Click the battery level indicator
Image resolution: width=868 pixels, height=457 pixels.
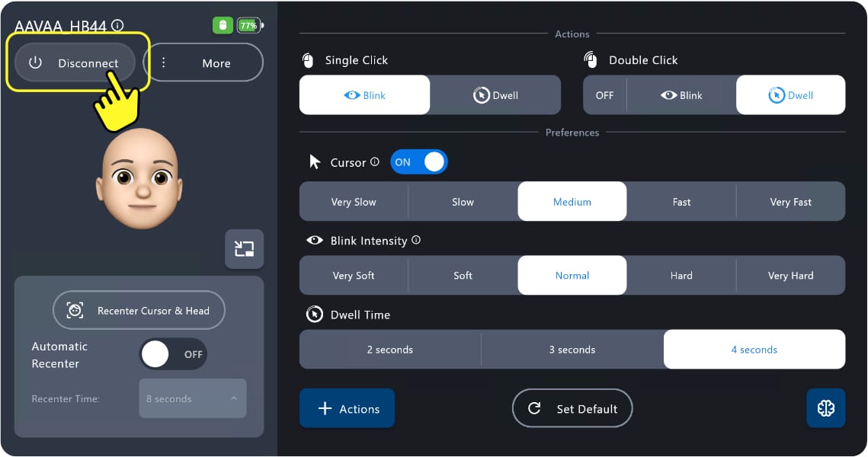[x=249, y=25]
